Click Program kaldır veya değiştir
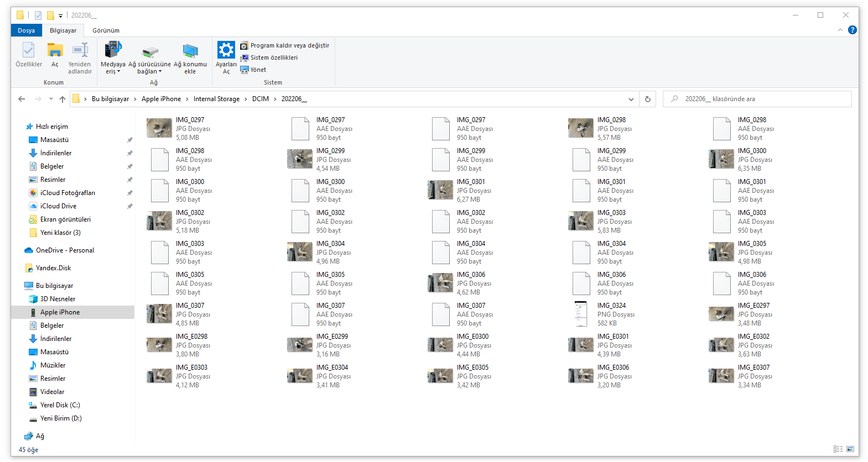The image size is (868, 462). tap(289, 45)
